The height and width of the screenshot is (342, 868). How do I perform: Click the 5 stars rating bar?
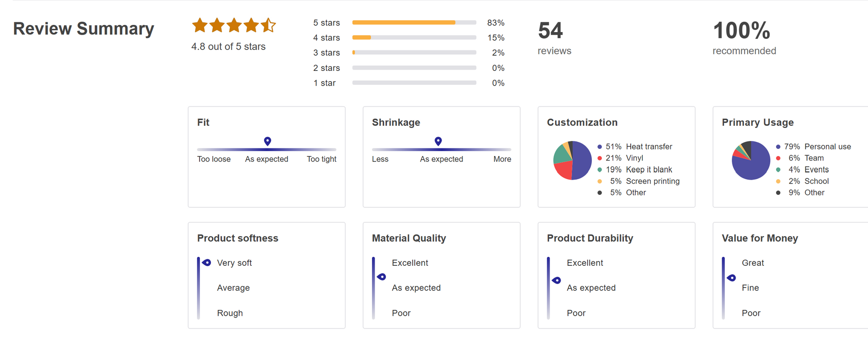coord(414,22)
